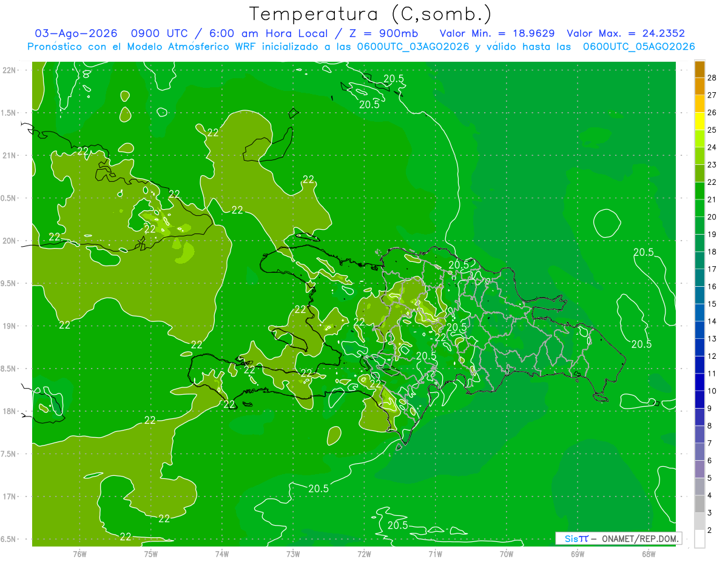Click the colorbar label '15'
The width and height of the screenshot is (728, 562).
(x=712, y=304)
